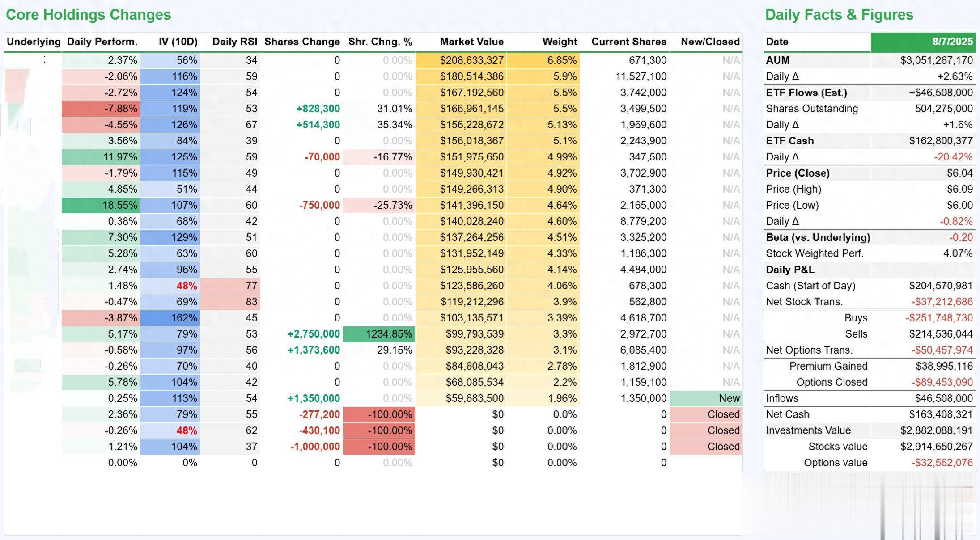Click the Daily RSI value 83
The height and width of the screenshot is (540, 980).
click(251, 302)
